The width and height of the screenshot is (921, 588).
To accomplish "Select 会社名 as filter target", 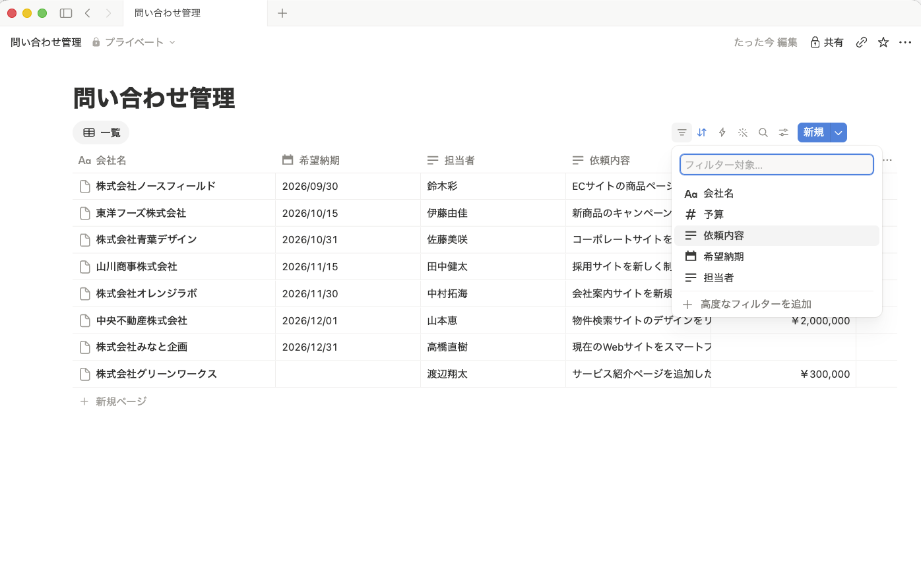I will [x=777, y=193].
